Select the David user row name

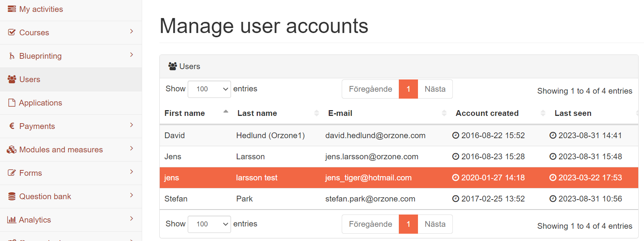coord(175,135)
